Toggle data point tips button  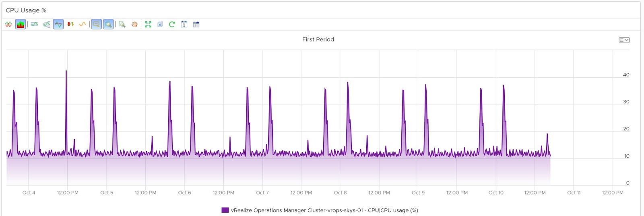click(96, 25)
